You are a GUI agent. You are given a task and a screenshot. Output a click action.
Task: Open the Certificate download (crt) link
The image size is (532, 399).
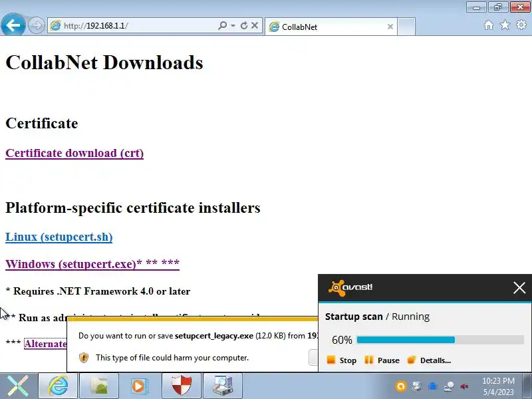(74, 153)
